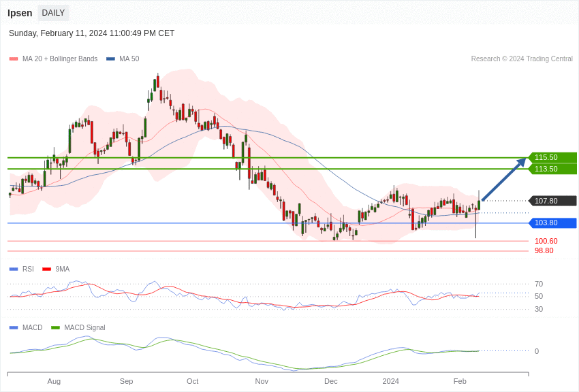579x392 pixels.
Task: Click the 103.80 blue pivot tag
Action: (x=552, y=223)
